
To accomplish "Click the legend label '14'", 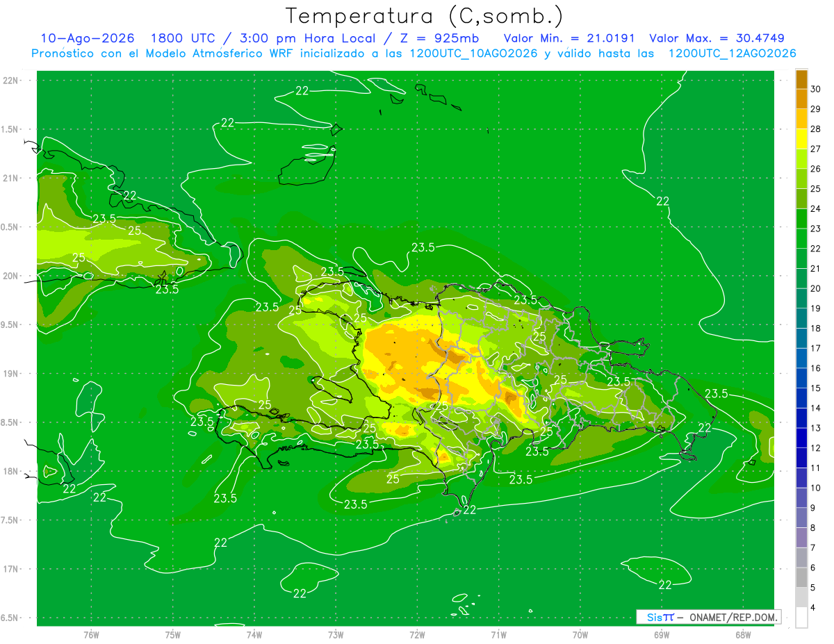I will pos(815,408).
